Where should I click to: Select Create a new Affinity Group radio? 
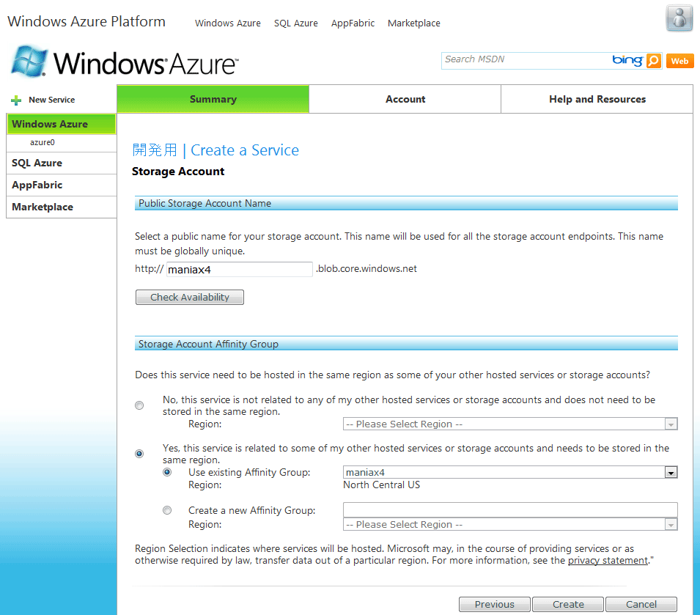(x=167, y=510)
